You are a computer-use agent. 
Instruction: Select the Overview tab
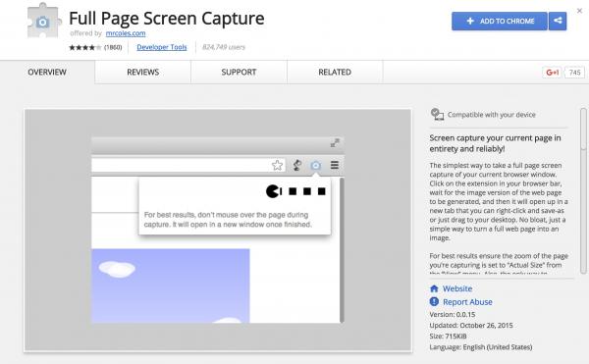[x=47, y=72]
